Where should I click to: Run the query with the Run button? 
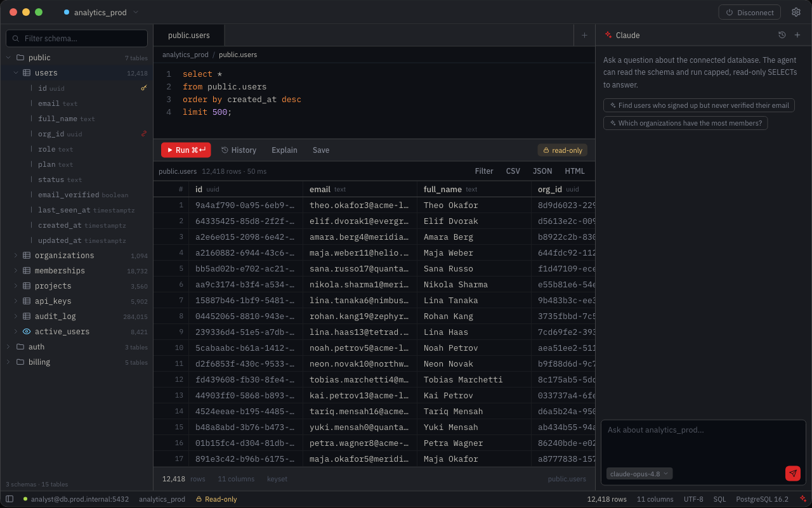click(x=186, y=150)
